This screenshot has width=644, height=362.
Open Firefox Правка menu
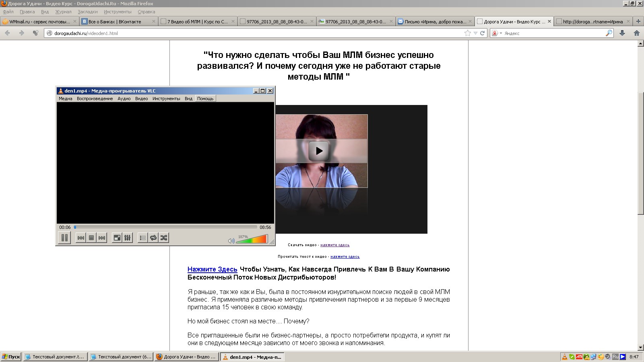(27, 12)
